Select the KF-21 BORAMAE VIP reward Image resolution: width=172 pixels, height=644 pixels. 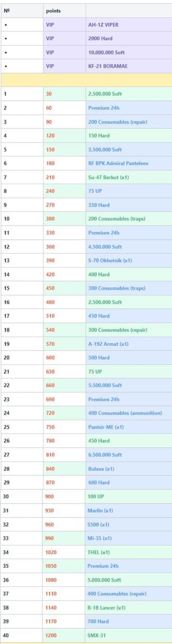tap(129, 66)
